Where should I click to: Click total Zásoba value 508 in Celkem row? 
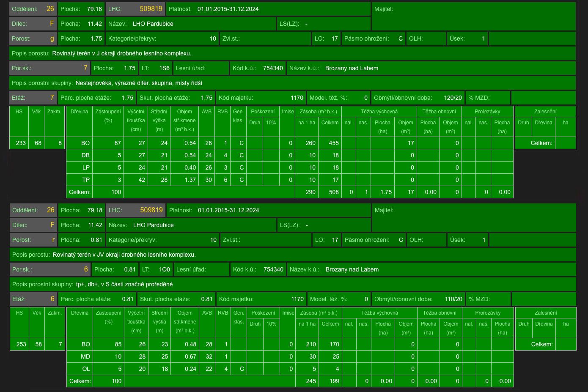tap(334, 192)
